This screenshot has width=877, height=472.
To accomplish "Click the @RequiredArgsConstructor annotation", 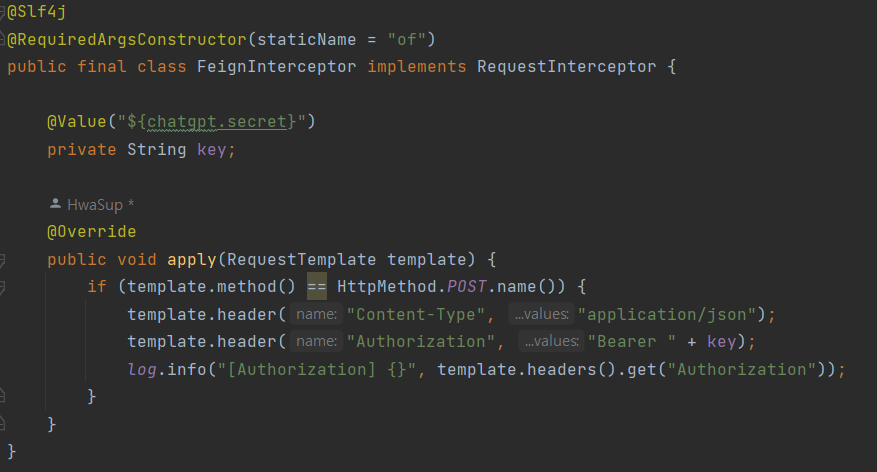I will coord(127,40).
